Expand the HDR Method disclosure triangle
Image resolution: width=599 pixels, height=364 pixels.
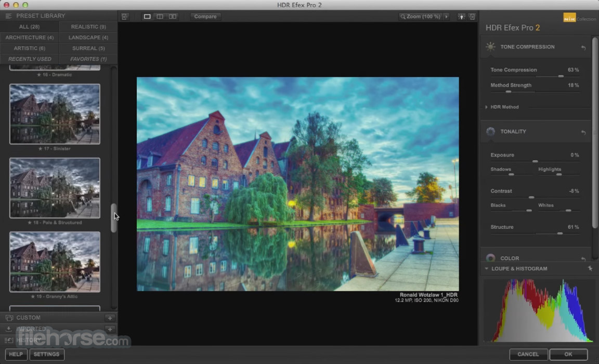coord(486,107)
